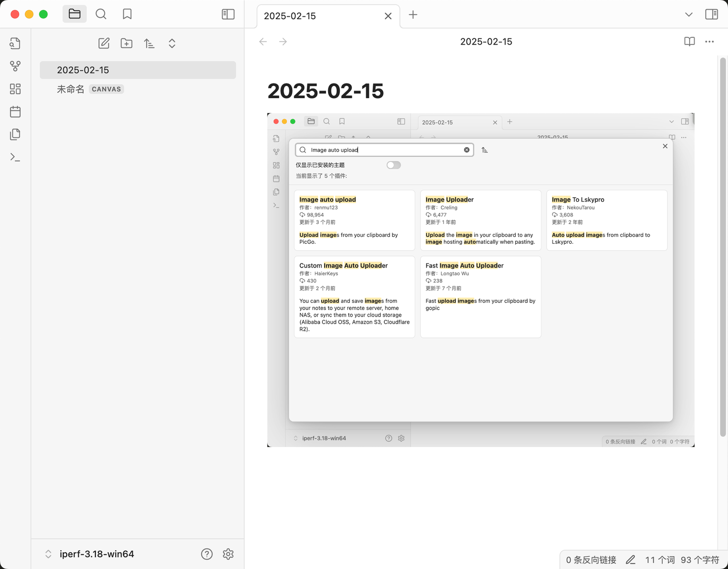Create a new note with the pencil icon

104,43
